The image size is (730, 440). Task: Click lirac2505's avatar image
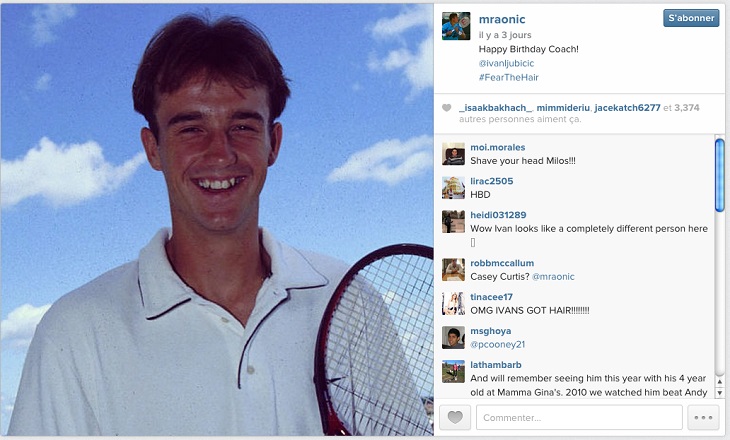tap(453, 188)
